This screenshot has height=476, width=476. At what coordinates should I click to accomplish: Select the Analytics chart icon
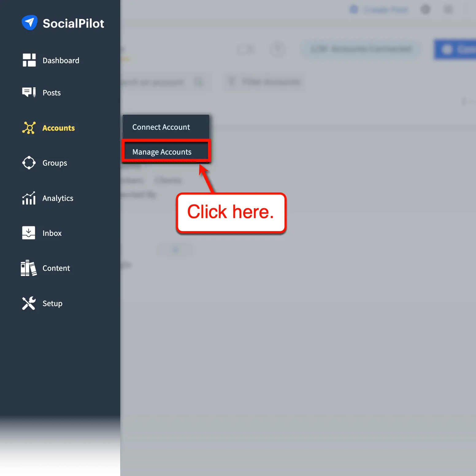tap(29, 198)
